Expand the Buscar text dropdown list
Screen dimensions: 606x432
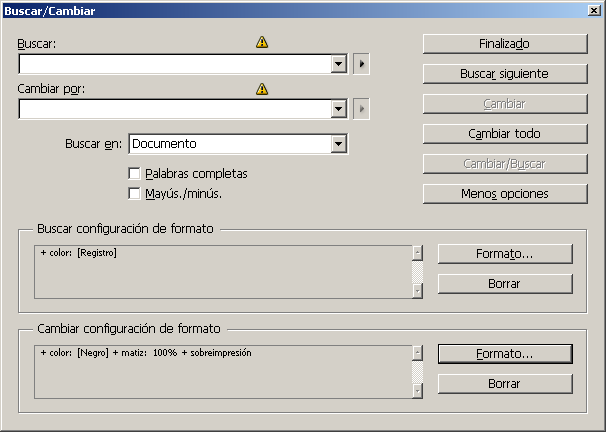click(339, 64)
